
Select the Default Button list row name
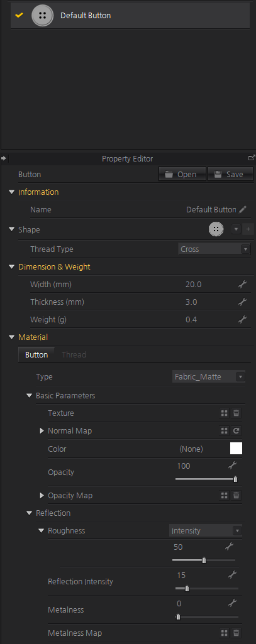[86, 16]
